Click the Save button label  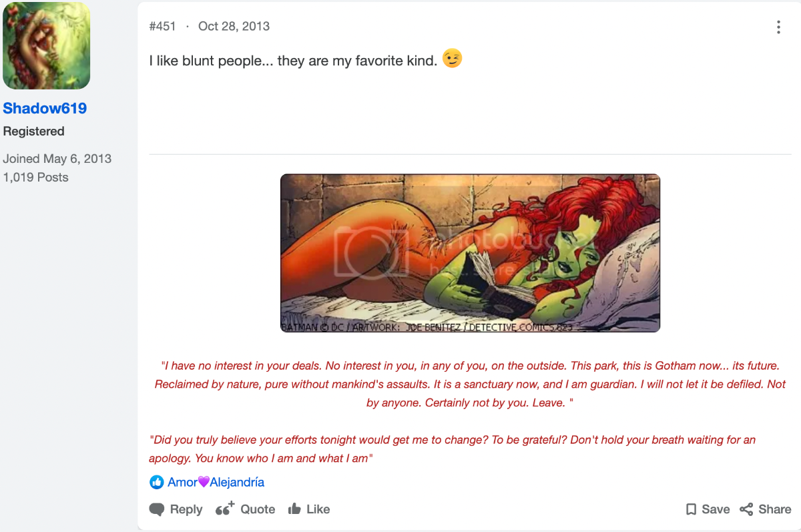click(716, 509)
